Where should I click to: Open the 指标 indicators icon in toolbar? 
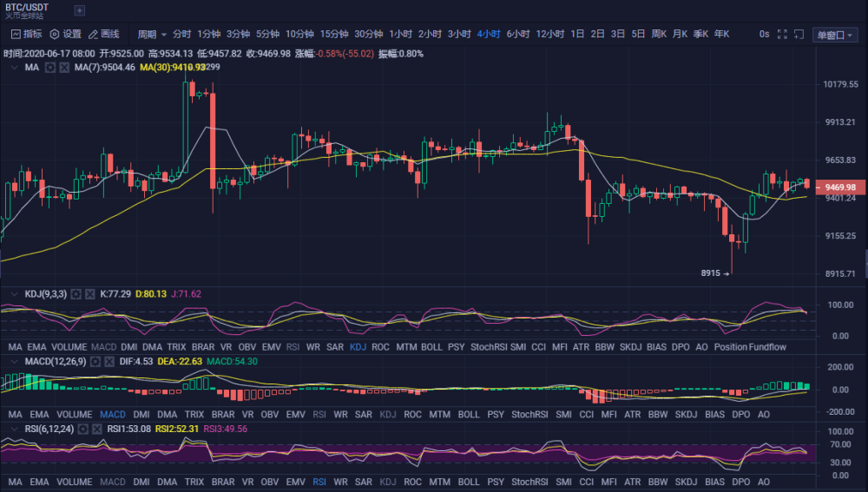[16, 35]
